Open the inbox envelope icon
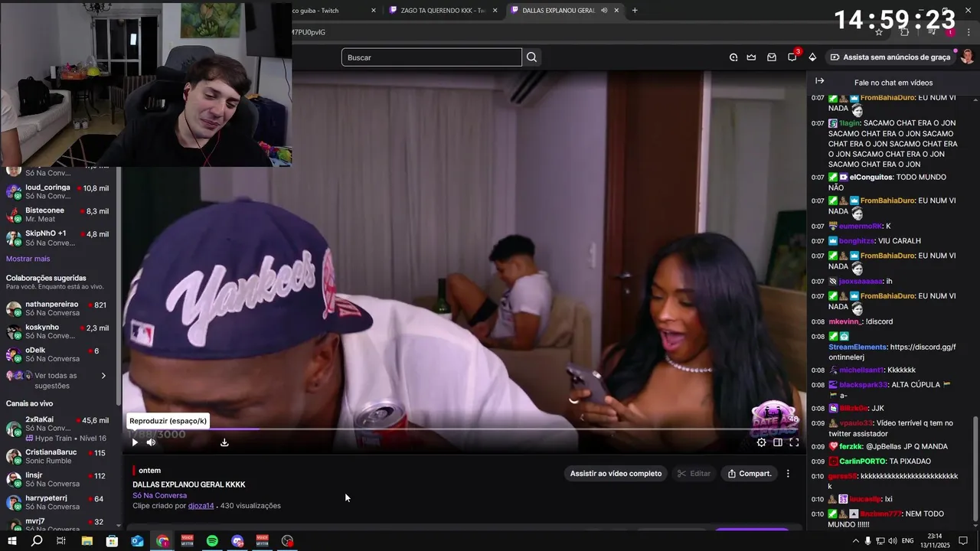Image resolution: width=980 pixels, height=551 pixels. (x=772, y=57)
